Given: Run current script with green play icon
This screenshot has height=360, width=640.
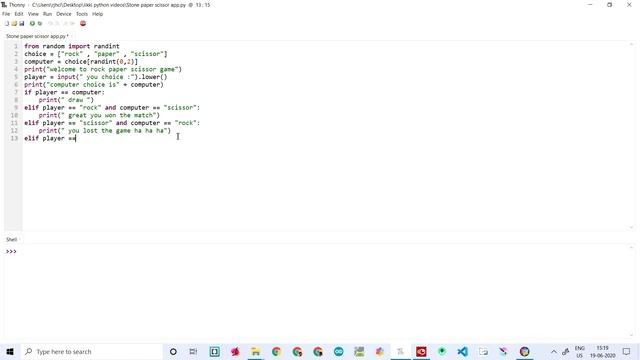Looking at the screenshot, I should [x=32, y=24].
